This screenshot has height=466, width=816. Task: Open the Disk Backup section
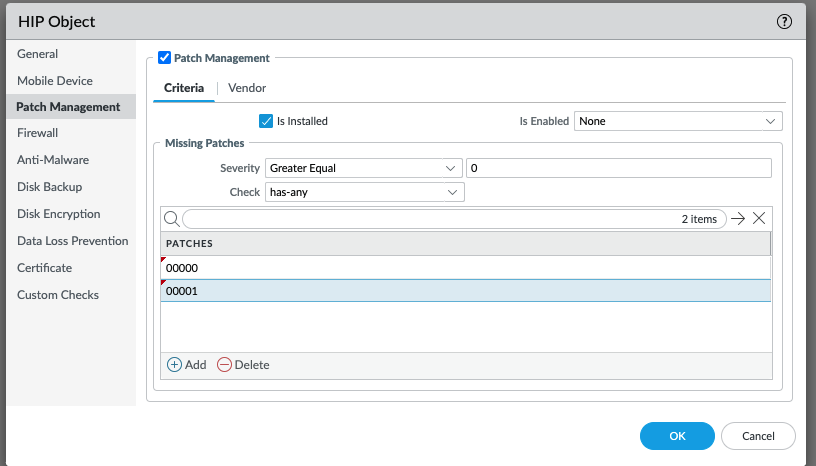pos(49,187)
